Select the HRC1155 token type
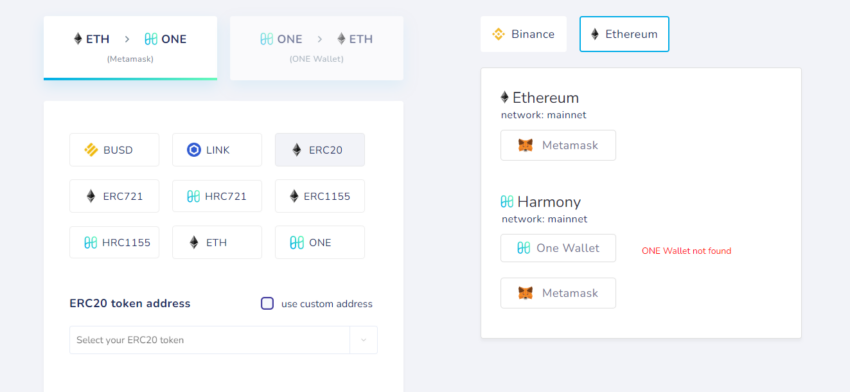The height and width of the screenshot is (392, 850). pos(114,242)
